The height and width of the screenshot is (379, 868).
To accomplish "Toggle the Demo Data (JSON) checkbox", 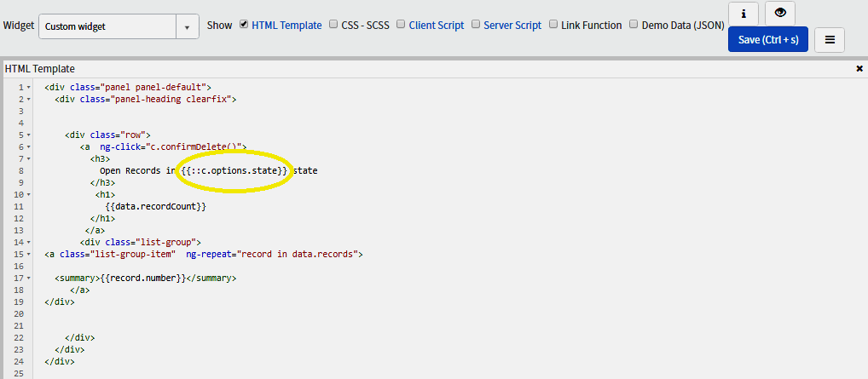I will [x=634, y=25].
